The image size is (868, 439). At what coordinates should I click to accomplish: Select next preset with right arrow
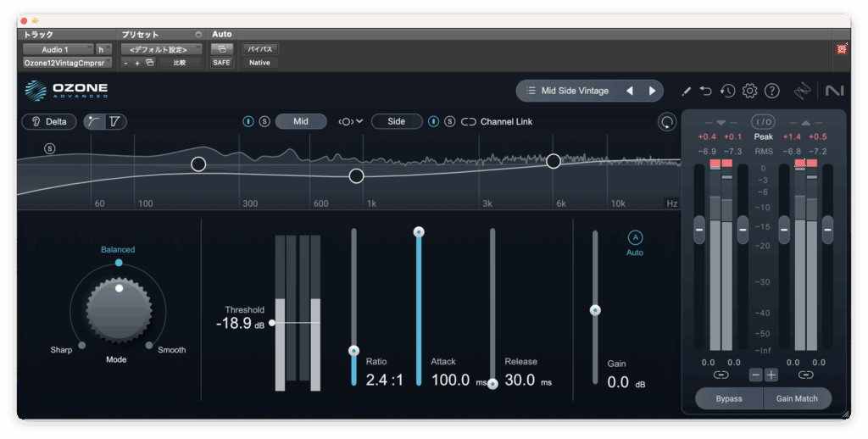[652, 91]
